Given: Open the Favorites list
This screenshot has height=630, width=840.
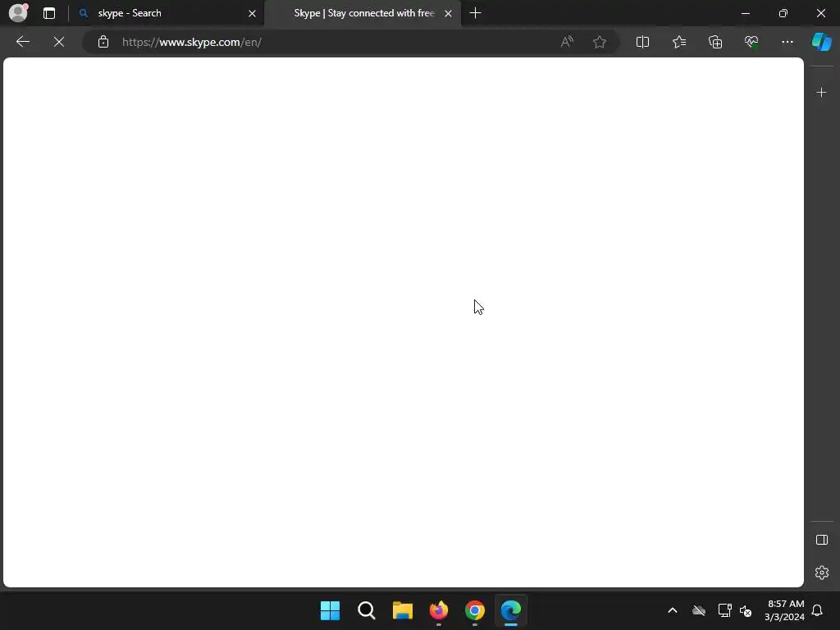Looking at the screenshot, I should tap(678, 42).
